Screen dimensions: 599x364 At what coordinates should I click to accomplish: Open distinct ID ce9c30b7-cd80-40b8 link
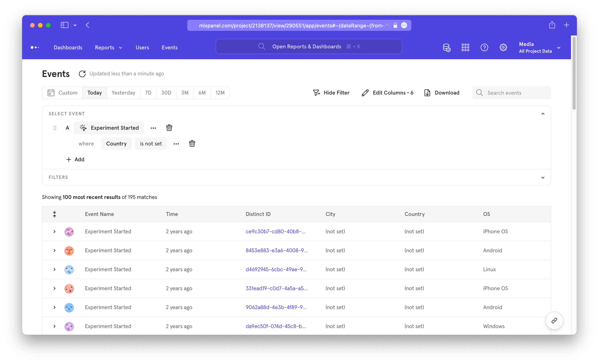pos(275,231)
